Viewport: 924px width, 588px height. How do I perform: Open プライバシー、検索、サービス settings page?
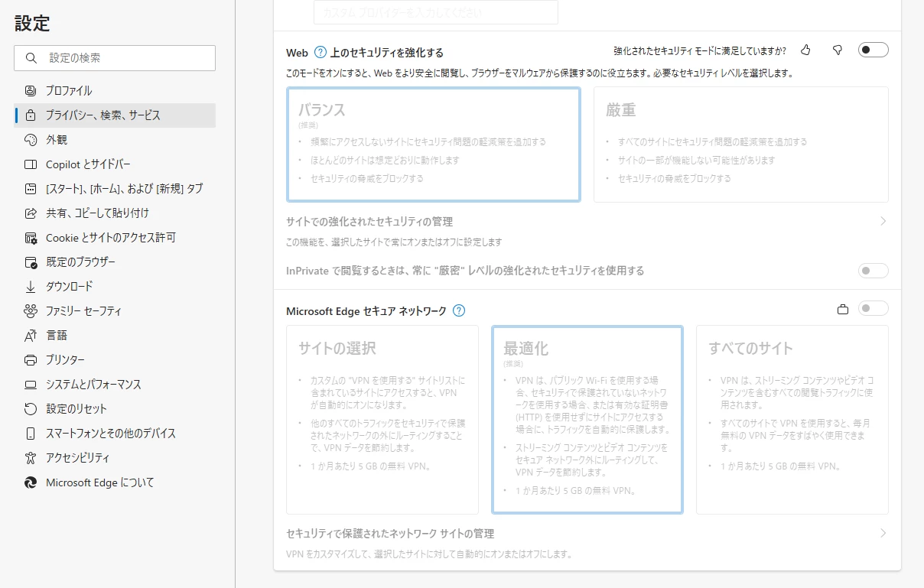115,115
